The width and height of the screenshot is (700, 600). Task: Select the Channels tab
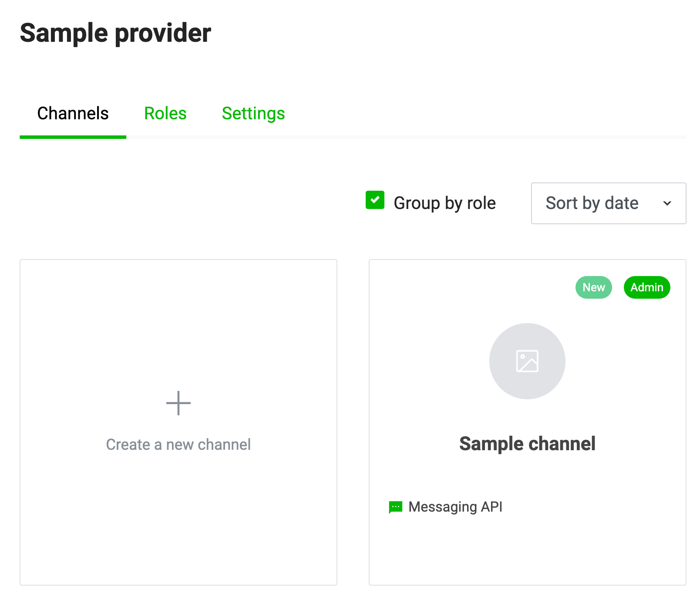tap(73, 114)
